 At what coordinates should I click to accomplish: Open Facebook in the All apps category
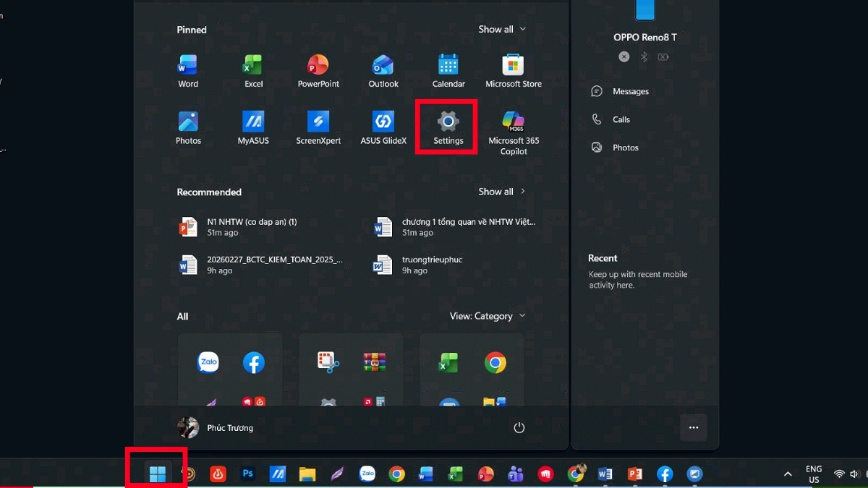253,362
